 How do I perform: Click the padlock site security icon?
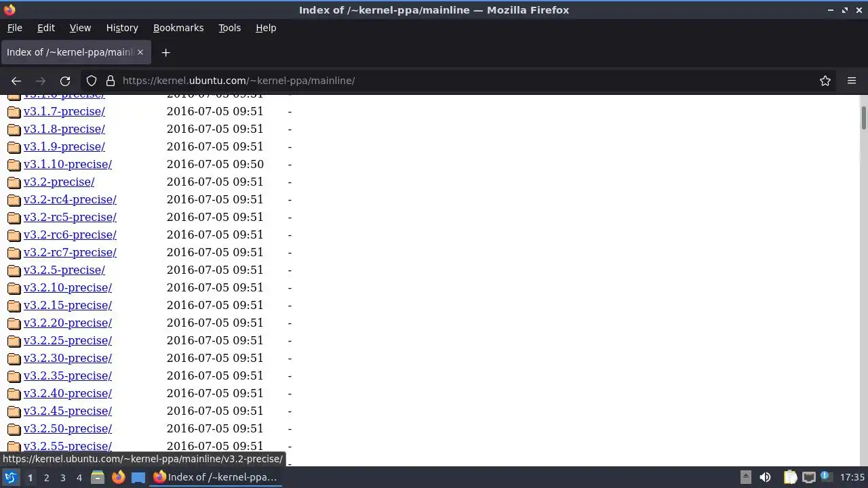[x=110, y=81]
